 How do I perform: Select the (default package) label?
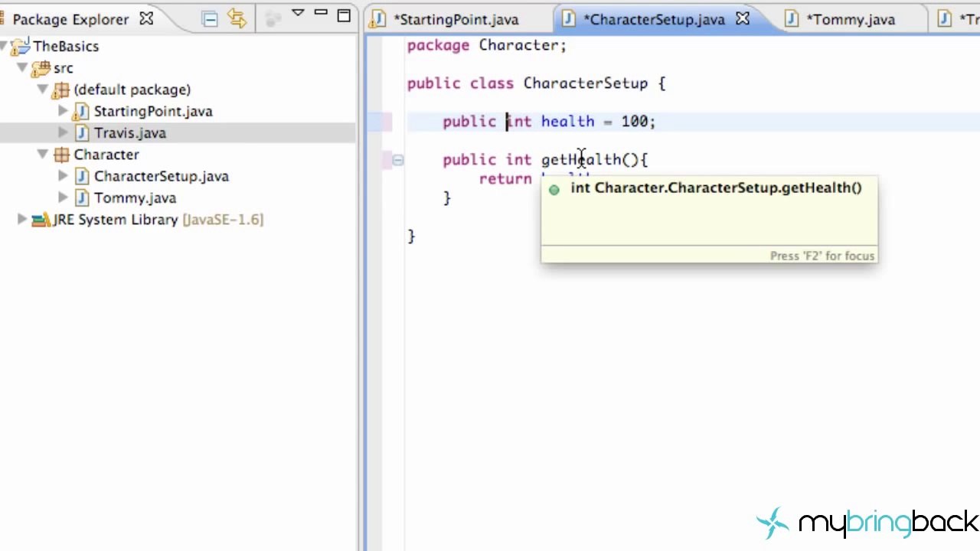coord(132,90)
